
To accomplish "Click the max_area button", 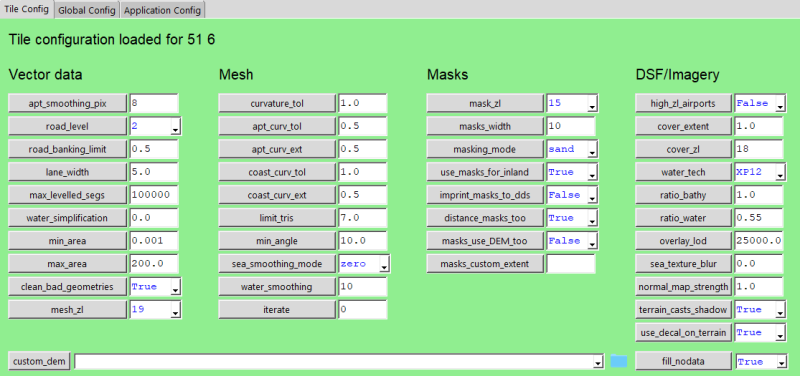I will pyautogui.click(x=67, y=264).
